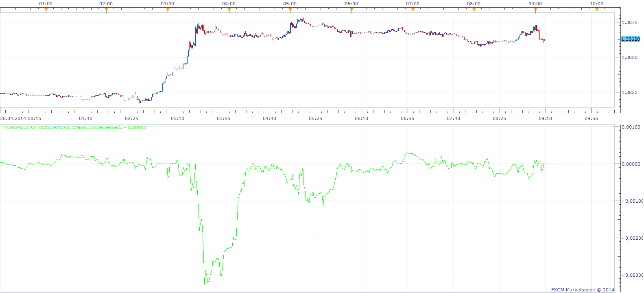Click the current price label 1,38628

[x=631, y=39]
